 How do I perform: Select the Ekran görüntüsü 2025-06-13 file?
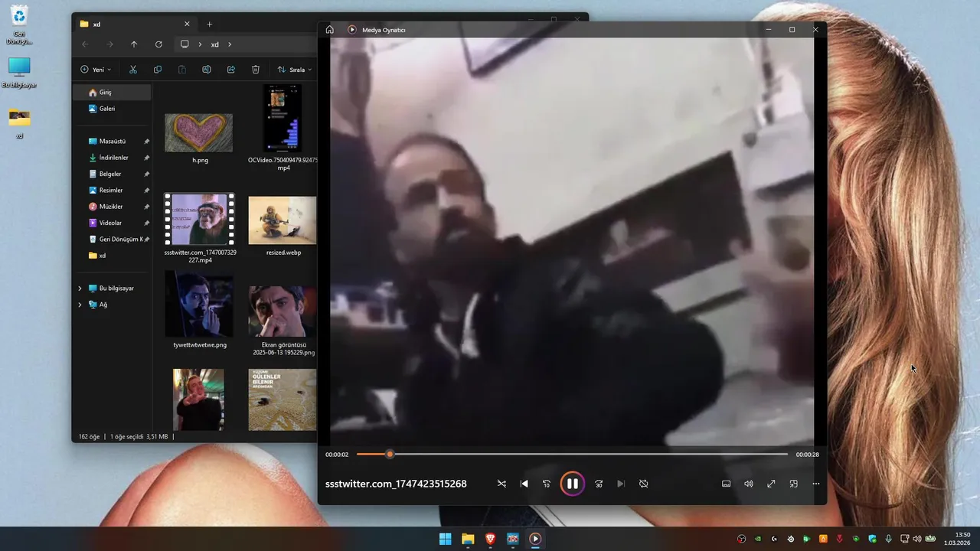[x=282, y=320]
